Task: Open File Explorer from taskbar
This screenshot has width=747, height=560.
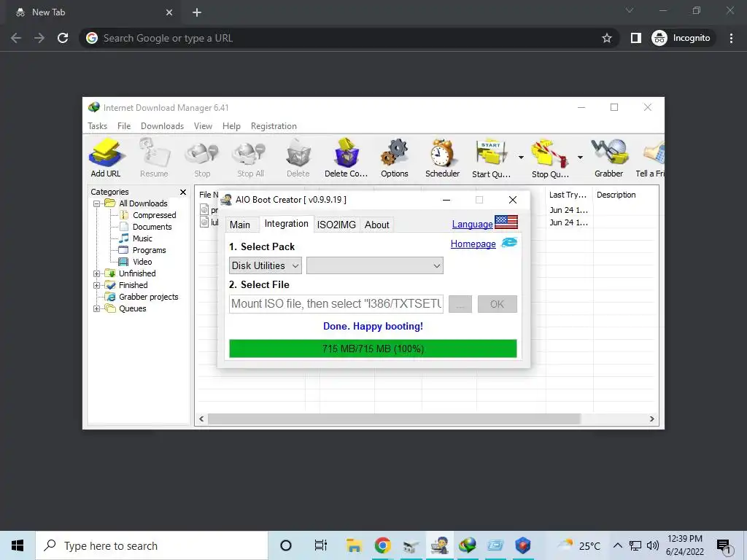Action: [x=354, y=545]
